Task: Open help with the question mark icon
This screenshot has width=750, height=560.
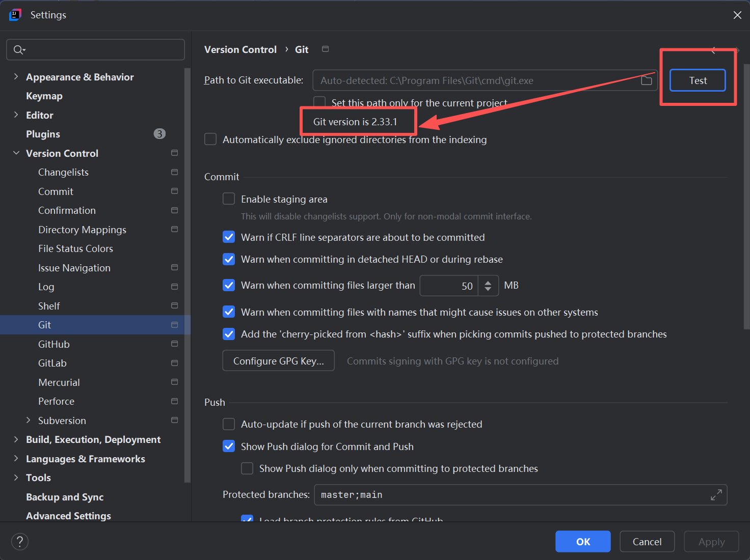Action: pyautogui.click(x=20, y=541)
